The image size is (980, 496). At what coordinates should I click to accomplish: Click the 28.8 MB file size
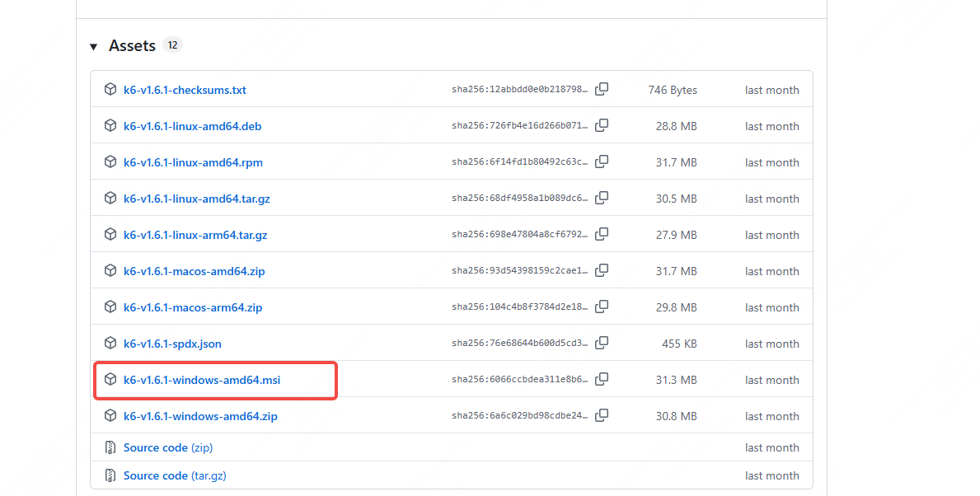point(676,126)
